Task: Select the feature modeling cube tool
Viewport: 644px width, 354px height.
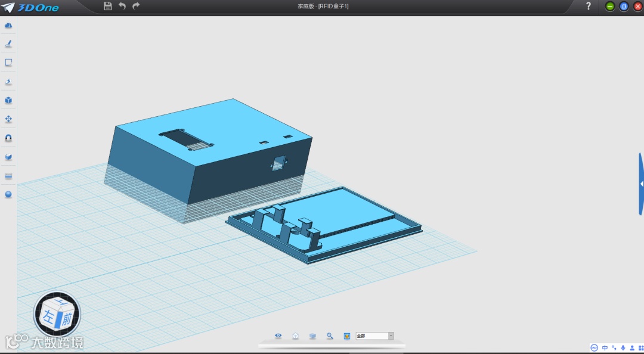Action: point(8,100)
